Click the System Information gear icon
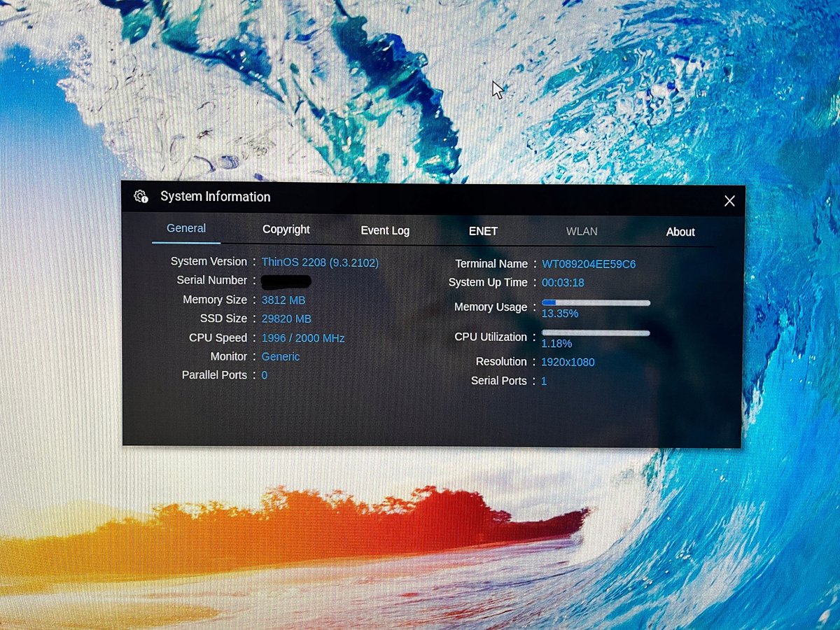840x630 pixels. pyautogui.click(x=141, y=197)
